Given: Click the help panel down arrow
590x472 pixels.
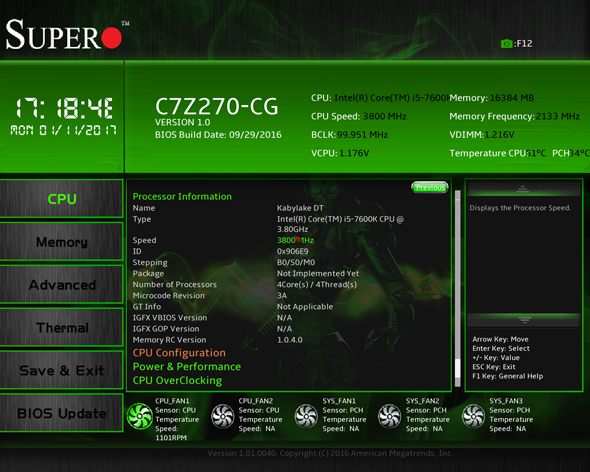Looking at the screenshot, I should 525,320.
